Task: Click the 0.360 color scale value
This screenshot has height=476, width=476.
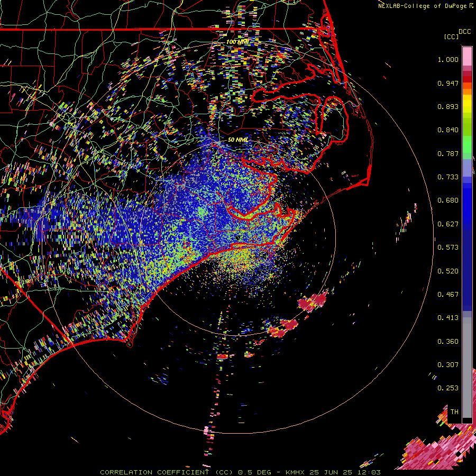Action: (448, 342)
